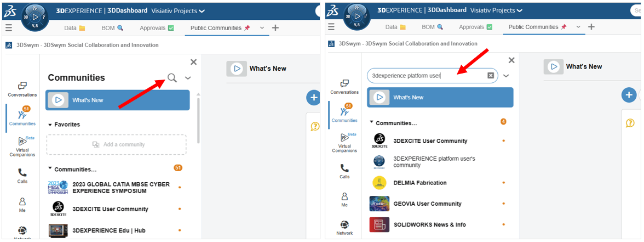Click the top search box in right screenshot

coord(636,10)
